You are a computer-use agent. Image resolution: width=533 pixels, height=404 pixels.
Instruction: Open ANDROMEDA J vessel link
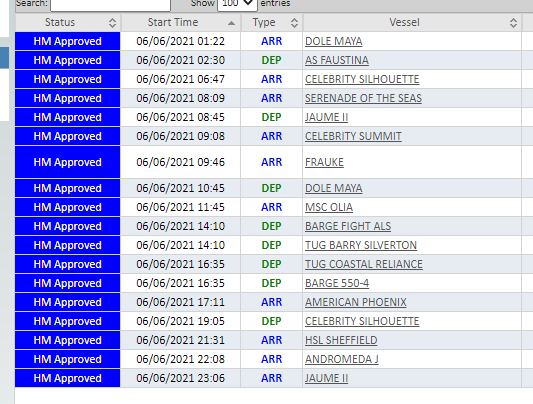click(342, 359)
